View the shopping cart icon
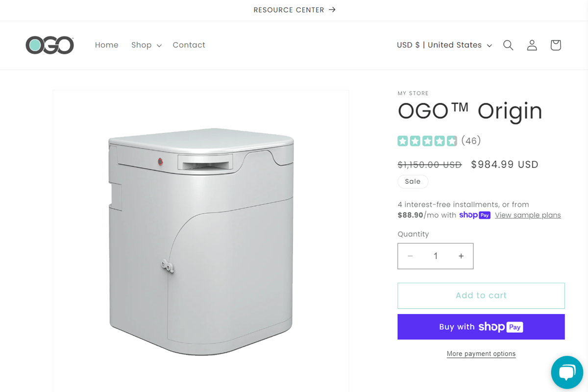This screenshot has height=392, width=588. pyautogui.click(x=555, y=45)
